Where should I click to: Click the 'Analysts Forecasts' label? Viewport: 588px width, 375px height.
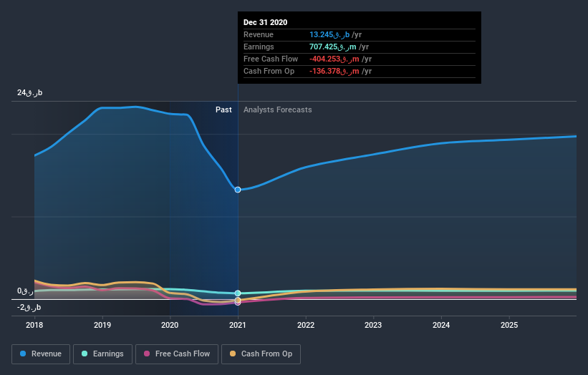277,109
